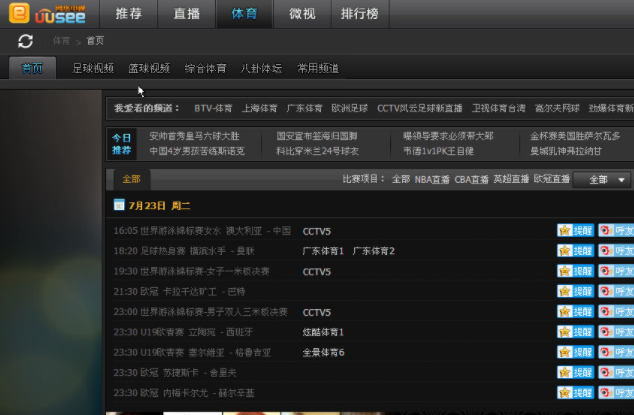Refresh the page with reload icon
634x415 pixels.
coord(25,41)
